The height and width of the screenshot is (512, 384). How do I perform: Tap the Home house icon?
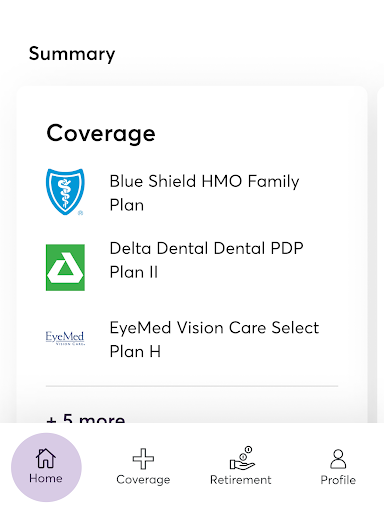point(46,458)
